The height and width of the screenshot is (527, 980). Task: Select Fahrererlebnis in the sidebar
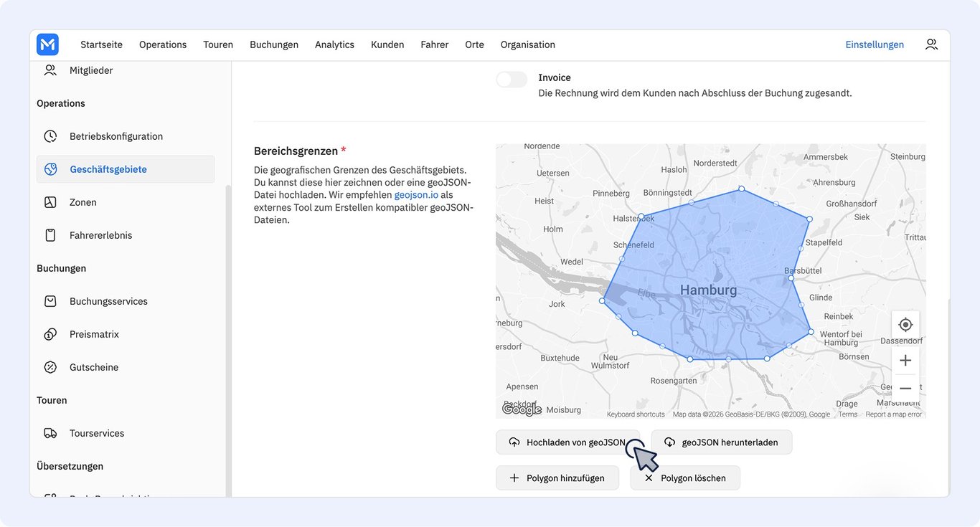tap(126, 235)
